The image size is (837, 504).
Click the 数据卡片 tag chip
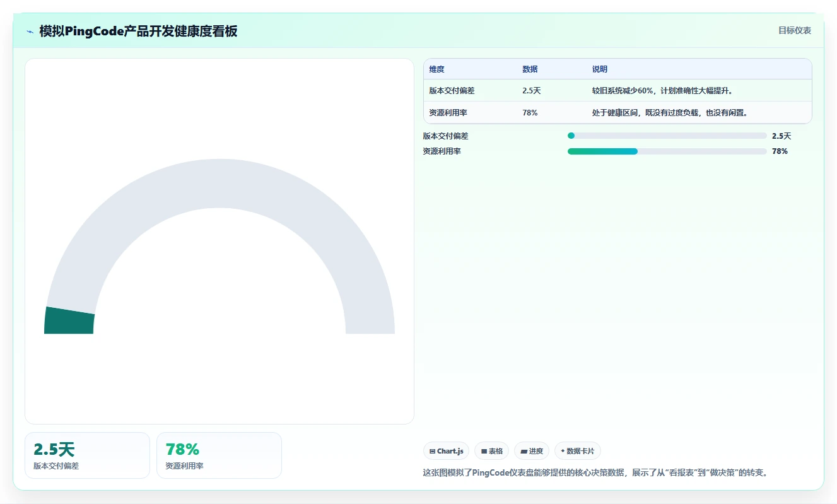(577, 451)
